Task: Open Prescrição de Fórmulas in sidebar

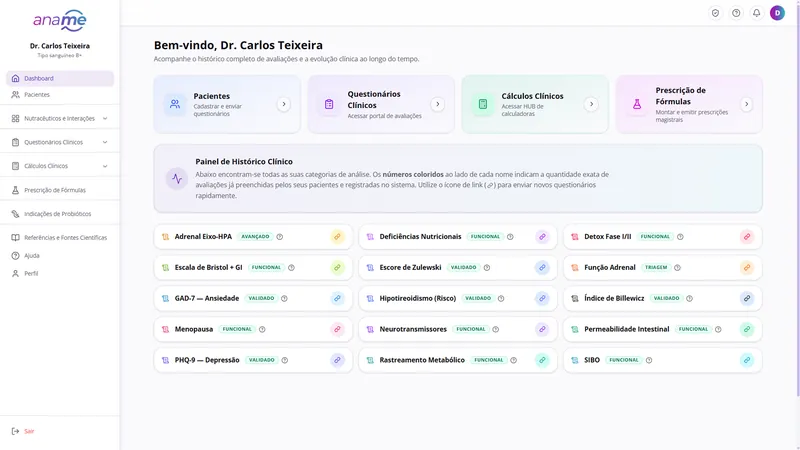Action: click(60, 190)
